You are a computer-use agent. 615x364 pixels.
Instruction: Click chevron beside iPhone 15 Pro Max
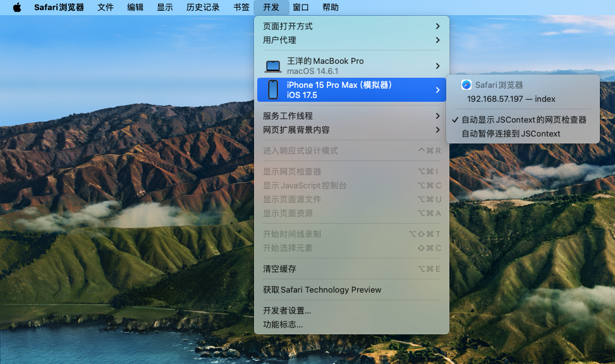click(x=438, y=90)
